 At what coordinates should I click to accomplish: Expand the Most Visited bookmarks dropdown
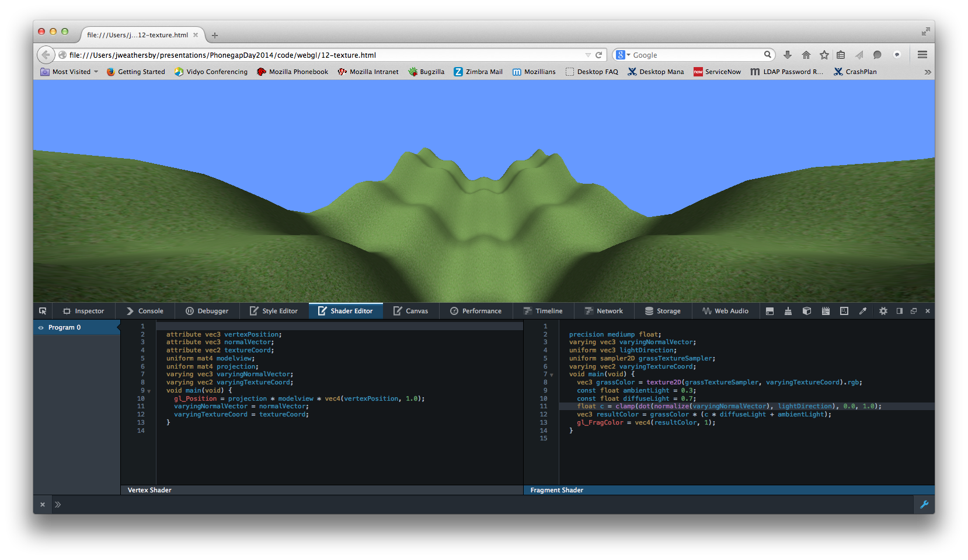[x=69, y=72]
